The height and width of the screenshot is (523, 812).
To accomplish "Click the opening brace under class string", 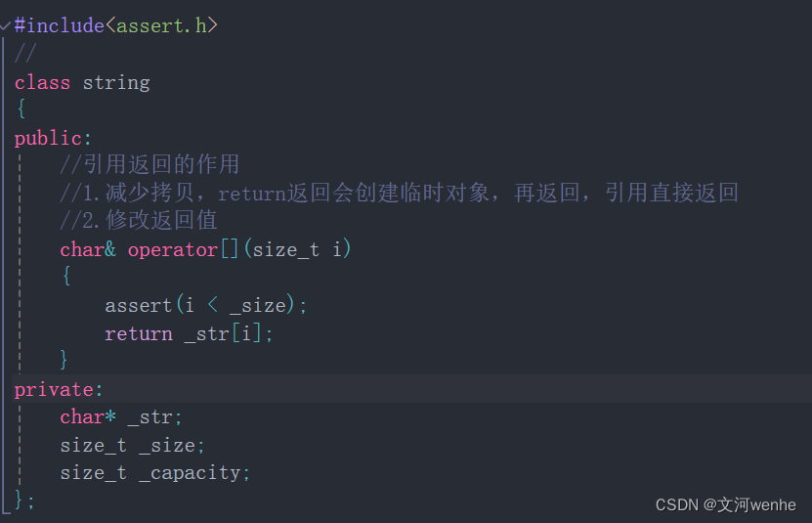I will click(21, 109).
